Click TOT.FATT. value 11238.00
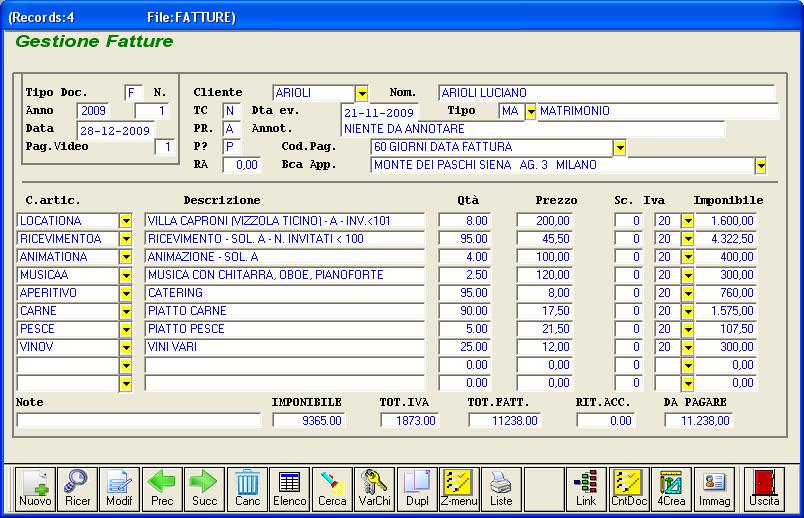The image size is (804, 518). pos(505,421)
